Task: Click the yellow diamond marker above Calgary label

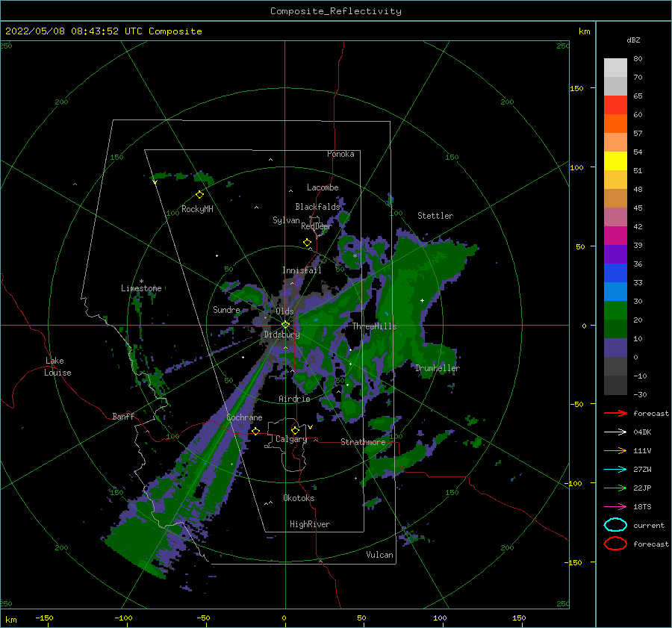Action: 295,430
